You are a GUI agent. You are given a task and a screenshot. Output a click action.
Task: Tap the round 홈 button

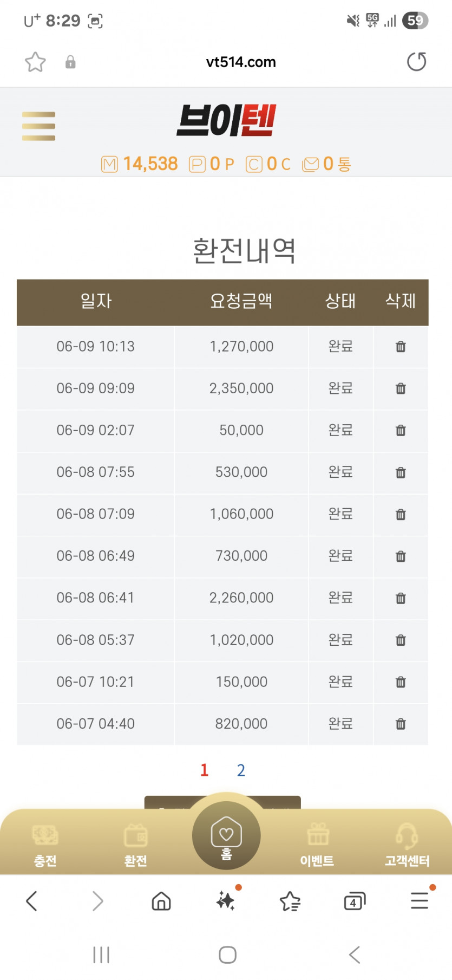(x=226, y=835)
